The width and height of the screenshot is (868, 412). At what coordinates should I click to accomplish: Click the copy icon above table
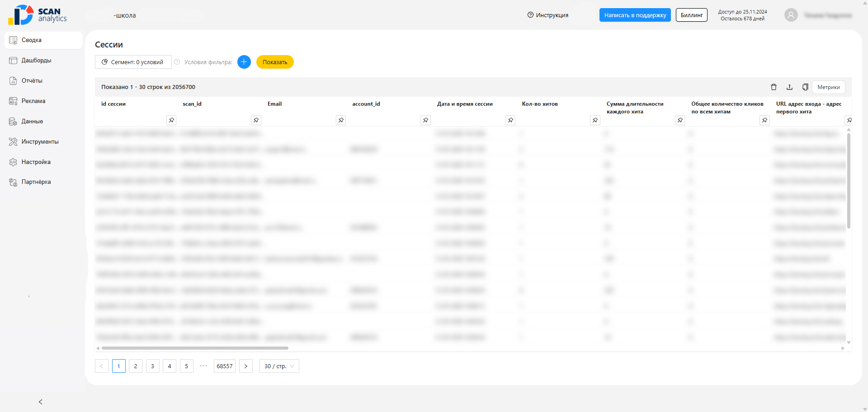(x=805, y=87)
